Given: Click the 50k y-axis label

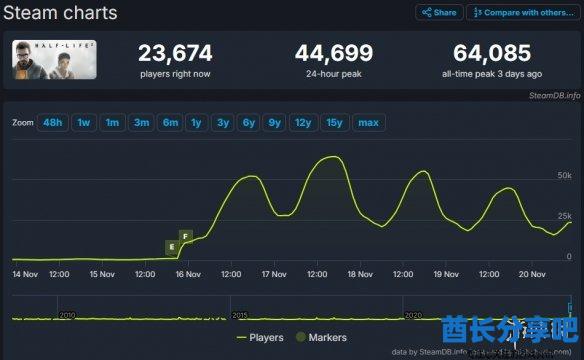Looking at the screenshot, I should (565, 175).
